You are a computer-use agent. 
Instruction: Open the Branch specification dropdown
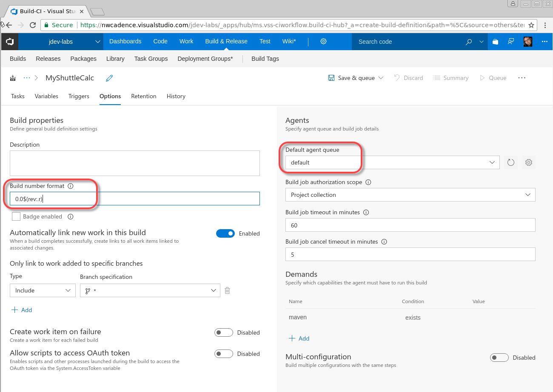[x=150, y=290]
